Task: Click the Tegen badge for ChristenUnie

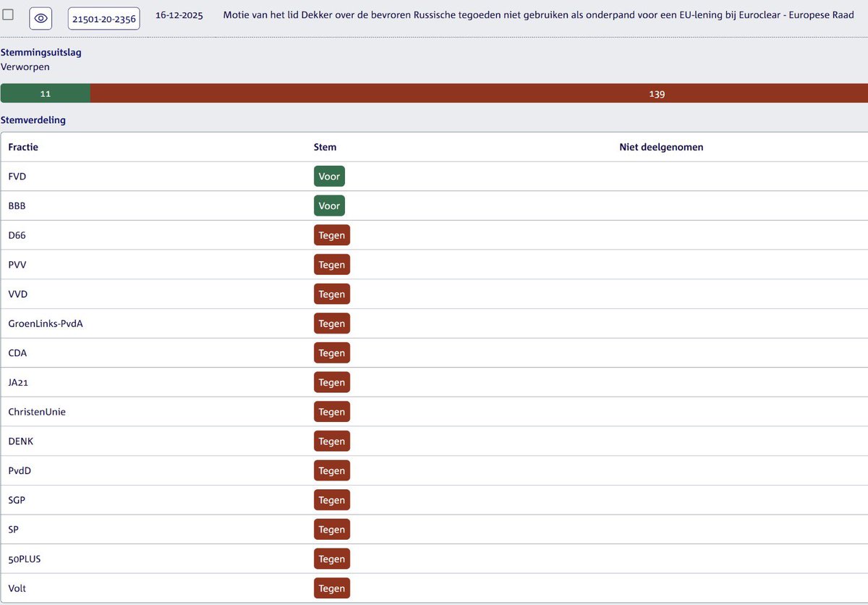Action: (x=332, y=412)
